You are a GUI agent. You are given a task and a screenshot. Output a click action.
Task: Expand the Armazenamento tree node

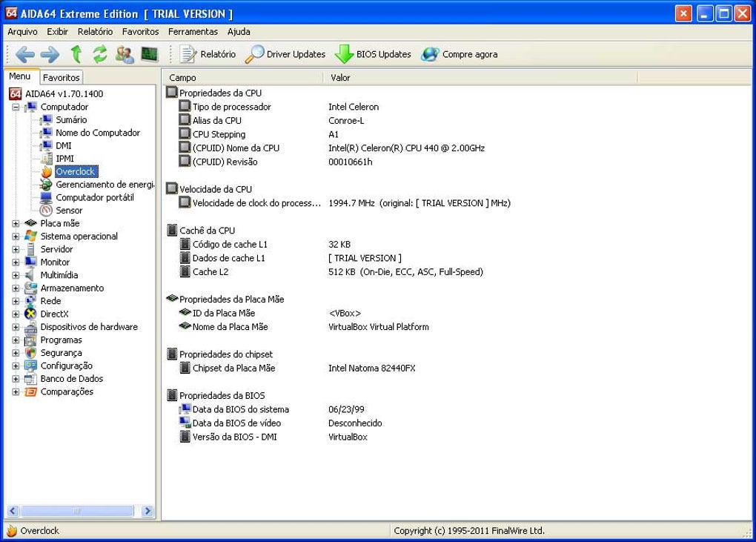(x=16, y=288)
